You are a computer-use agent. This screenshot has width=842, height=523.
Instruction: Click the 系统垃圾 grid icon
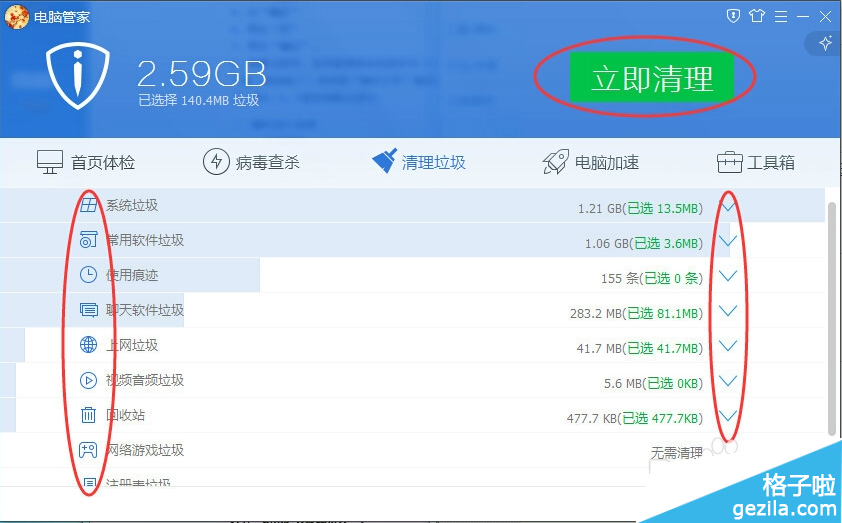(x=89, y=205)
